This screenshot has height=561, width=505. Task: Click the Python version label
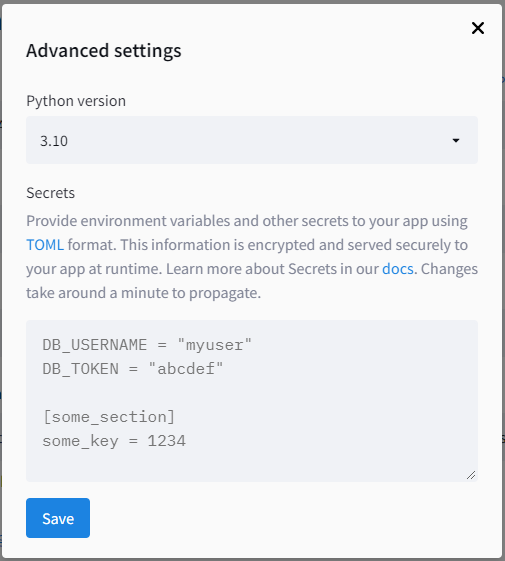pos(76,101)
